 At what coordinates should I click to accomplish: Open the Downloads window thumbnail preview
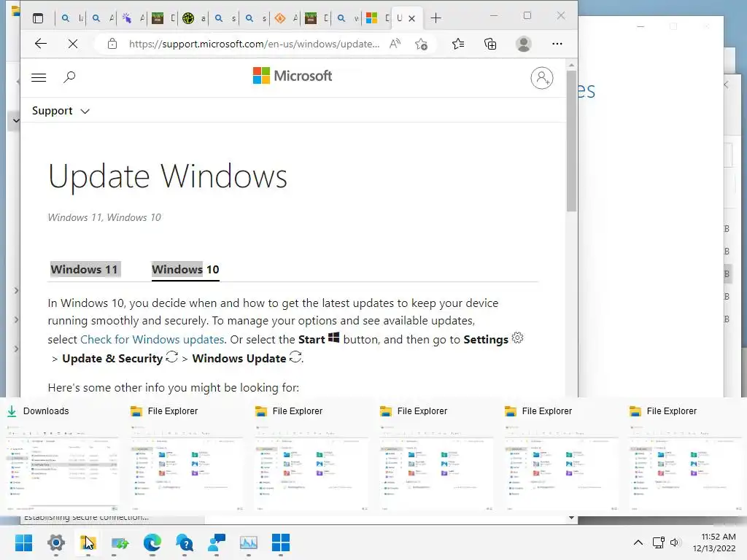pos(62,467)
